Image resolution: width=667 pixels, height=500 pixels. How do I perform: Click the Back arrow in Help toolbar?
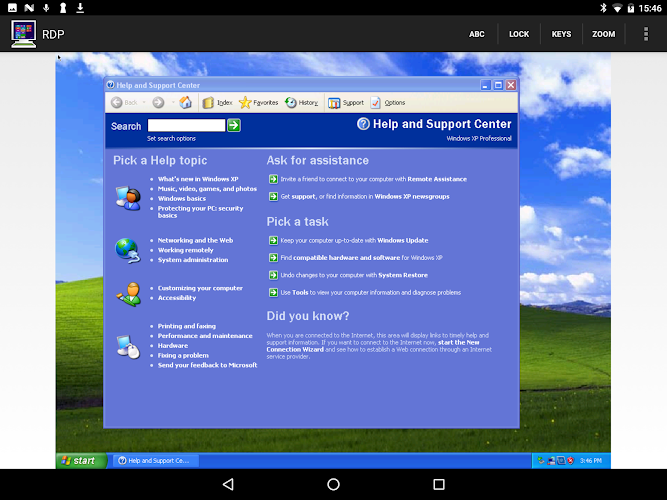click(117, 103)
